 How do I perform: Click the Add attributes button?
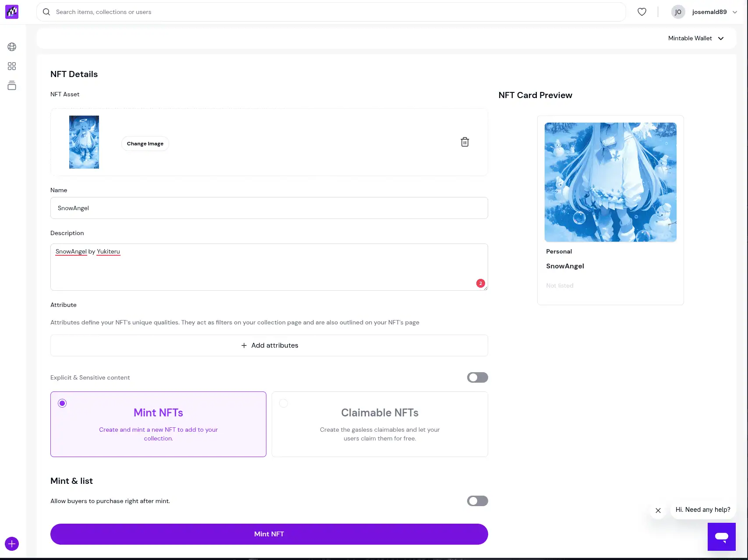tap(269, 345)
